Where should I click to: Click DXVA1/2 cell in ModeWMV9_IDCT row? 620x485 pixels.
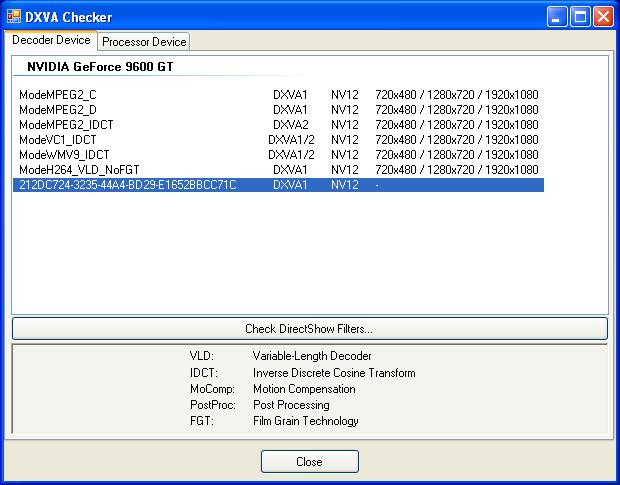click(x=291, y=155)
